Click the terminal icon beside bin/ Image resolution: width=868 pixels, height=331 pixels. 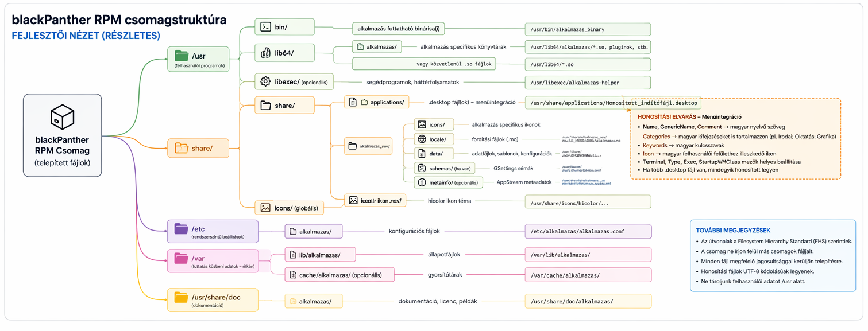click(x=265, y=27)
